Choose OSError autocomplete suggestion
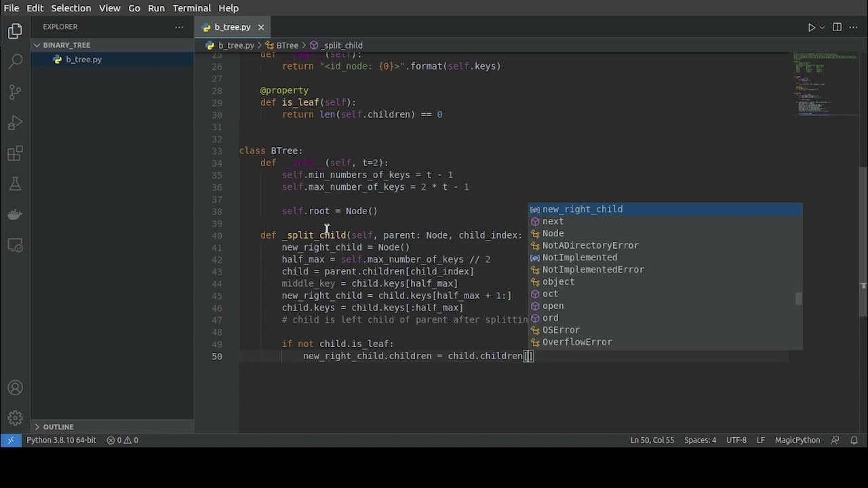 (x=665, y=330)
